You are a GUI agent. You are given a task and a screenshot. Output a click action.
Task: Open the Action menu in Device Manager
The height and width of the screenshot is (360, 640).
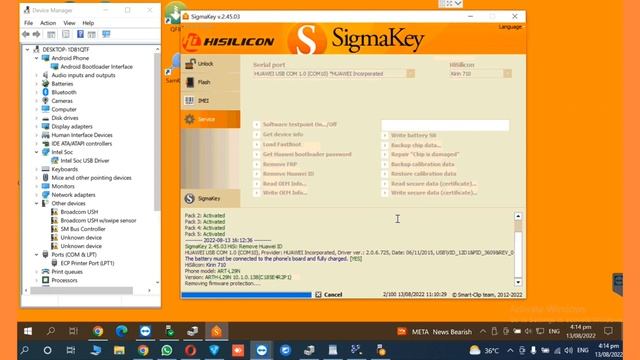pos(48,23)
